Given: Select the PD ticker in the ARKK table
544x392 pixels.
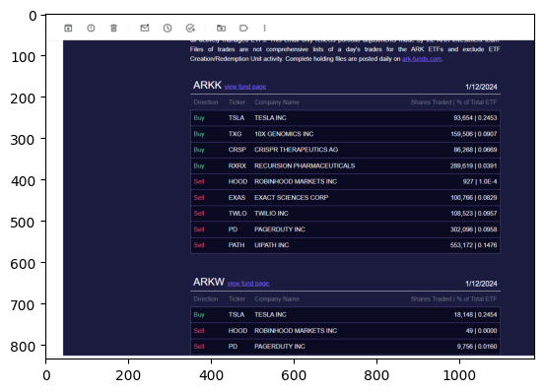Looking at the screenshot, I should coord(233,229).
